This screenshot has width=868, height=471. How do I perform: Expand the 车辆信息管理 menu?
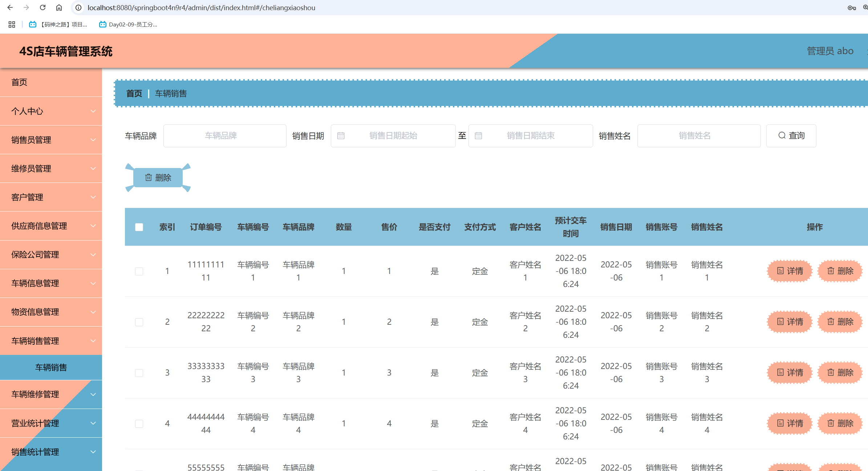(x=51, y=283)
